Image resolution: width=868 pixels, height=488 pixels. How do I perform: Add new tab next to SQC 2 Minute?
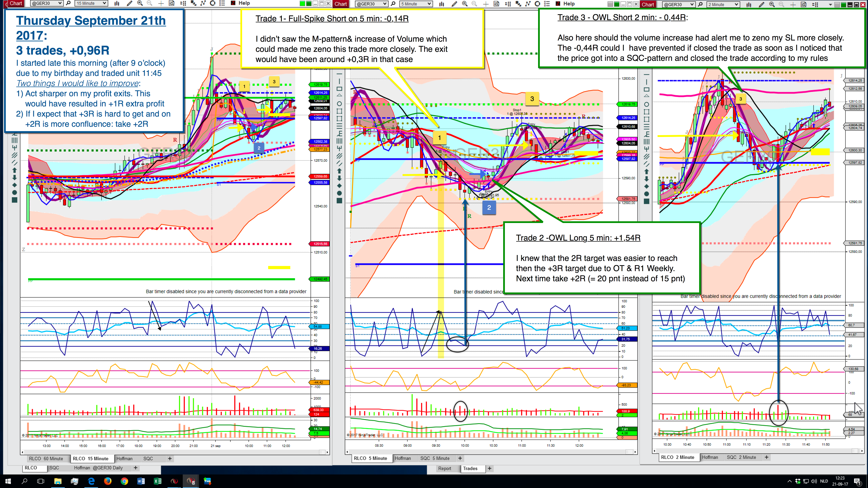[767, 457]
